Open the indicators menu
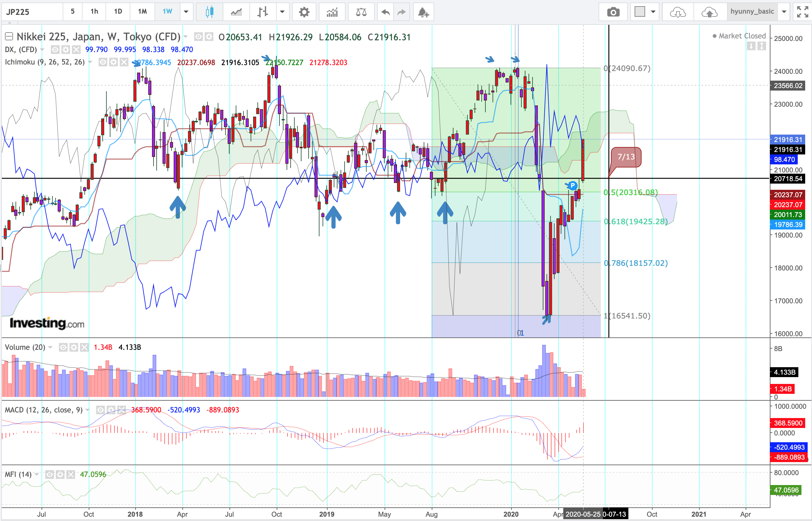This screenshot has height=521, width=812. coord(332,12)
